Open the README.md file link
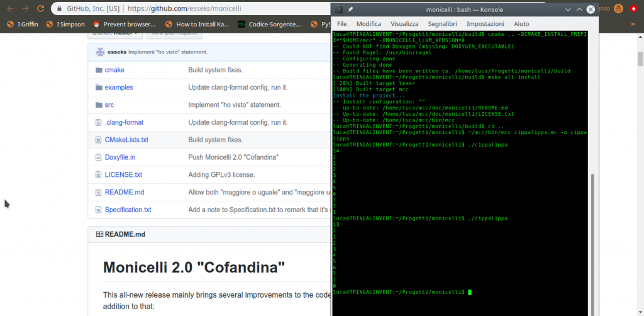The image size is (644, 316). tap(125, 192)
